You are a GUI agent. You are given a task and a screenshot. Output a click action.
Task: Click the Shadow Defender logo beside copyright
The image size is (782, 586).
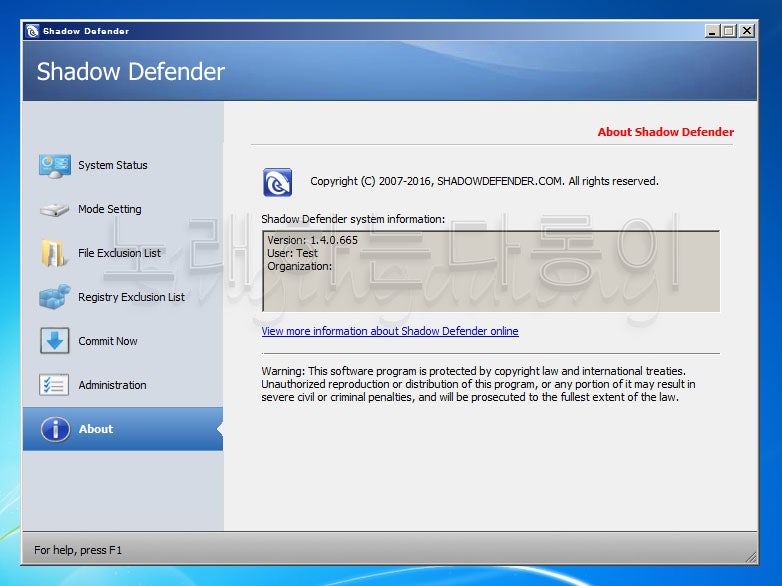pyautogui.click(x=277, y=182)
